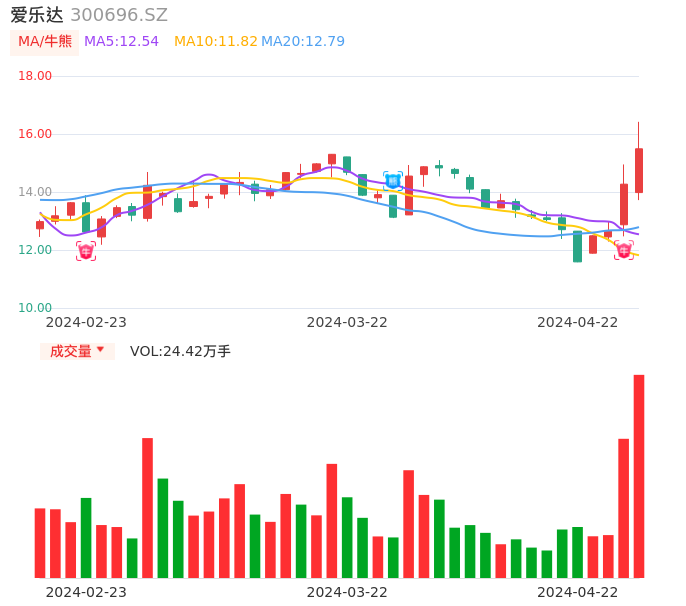Image resolution: width=686 pixels, height=606 pixels.
Task: Select the MA/牛熊 indicator tab
Action: [45, 42]
